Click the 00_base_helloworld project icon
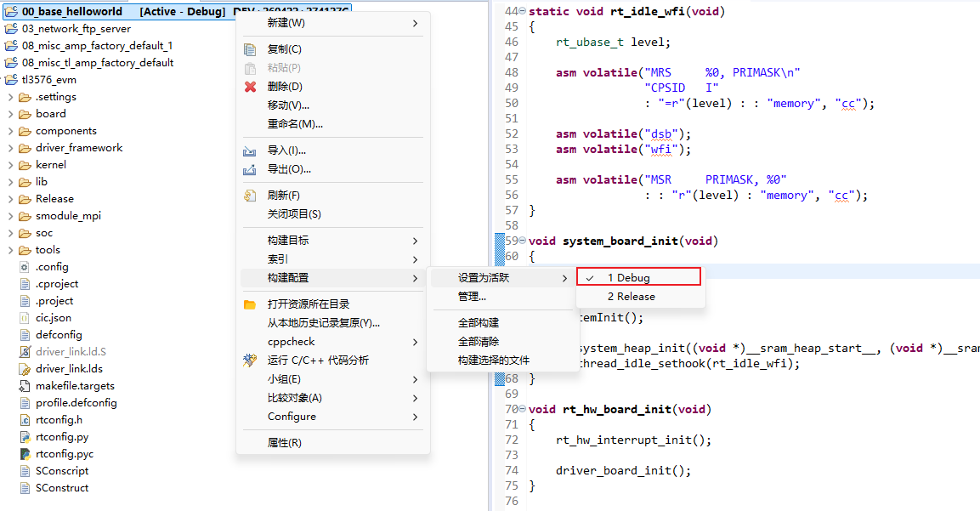 click(x=11, y=11)
